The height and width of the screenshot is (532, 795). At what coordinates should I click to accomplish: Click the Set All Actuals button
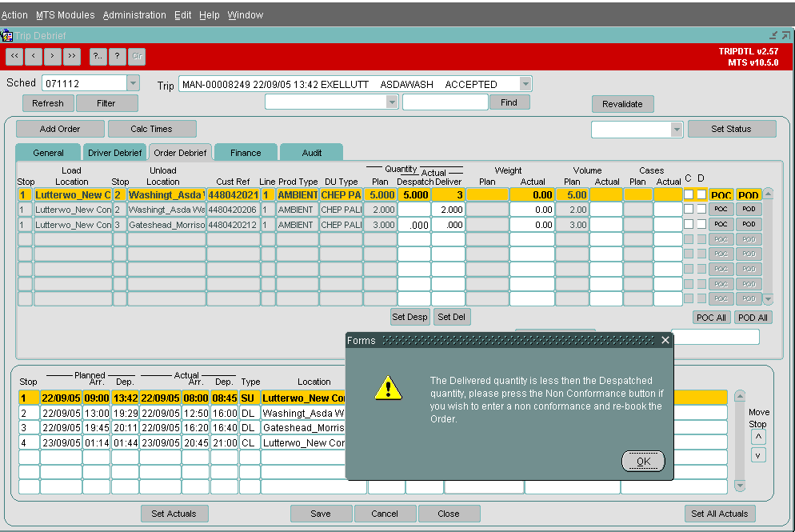click(x=720, y=514)
